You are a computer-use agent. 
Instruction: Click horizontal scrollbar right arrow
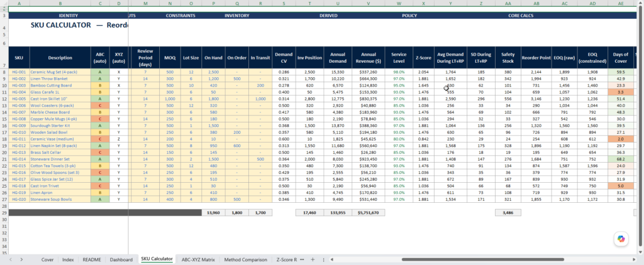tap(635, 260)
